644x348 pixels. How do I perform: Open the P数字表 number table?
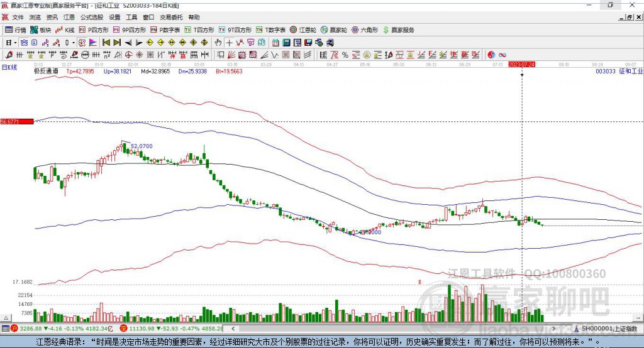(165, 30)
